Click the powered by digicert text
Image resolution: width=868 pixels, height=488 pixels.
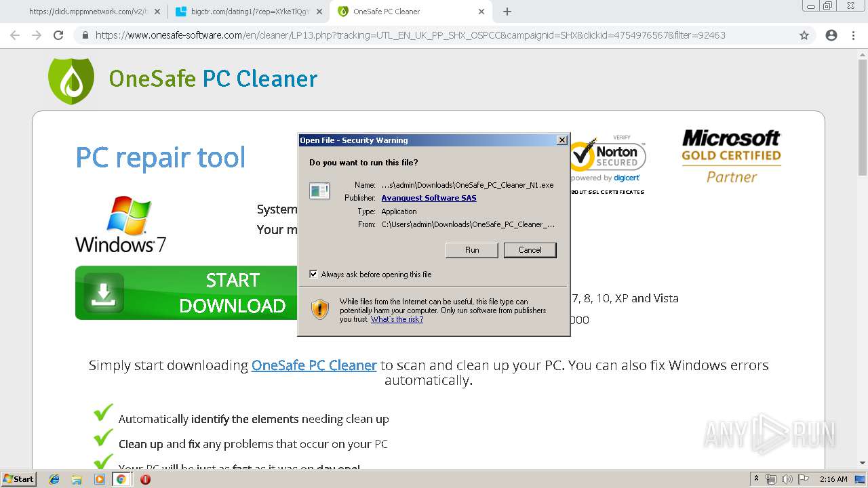[605, 178]
